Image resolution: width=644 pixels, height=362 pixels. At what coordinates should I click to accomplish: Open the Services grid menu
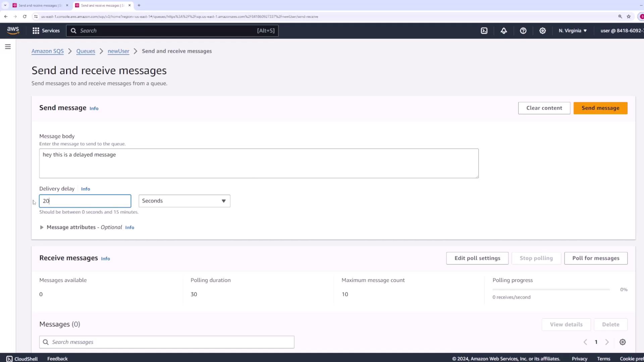tap(46, 31)
